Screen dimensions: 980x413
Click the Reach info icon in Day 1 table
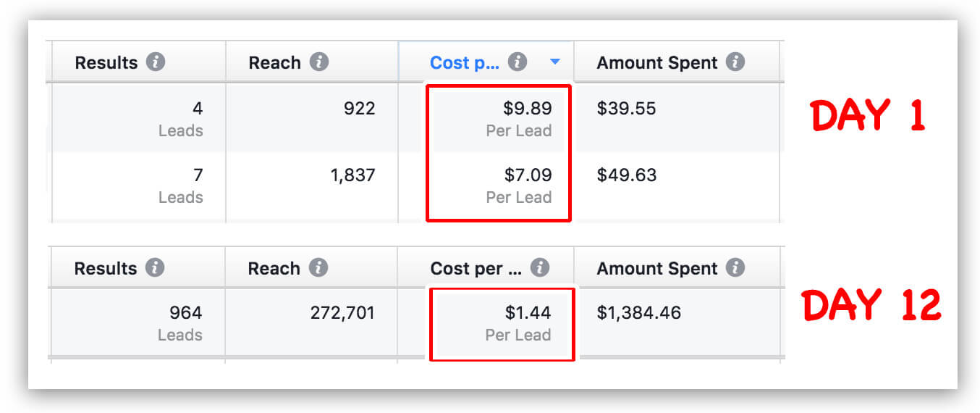pos(319,62)
